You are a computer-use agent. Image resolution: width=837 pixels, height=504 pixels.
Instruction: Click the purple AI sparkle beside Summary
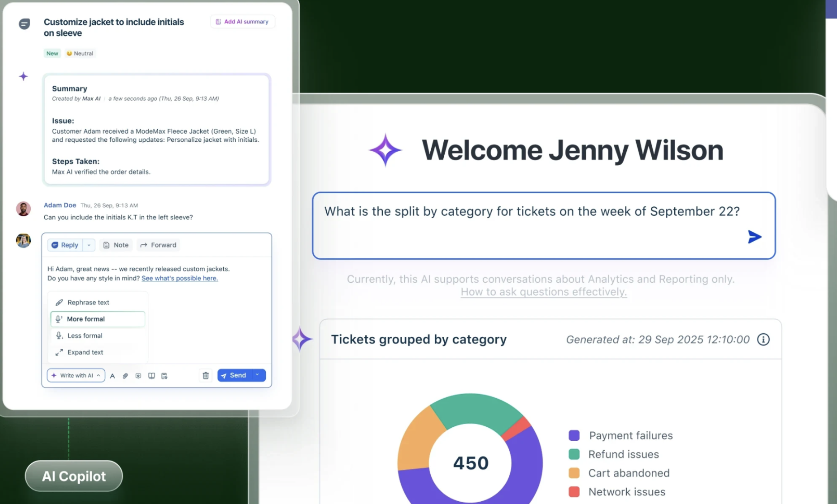(24, 76)
